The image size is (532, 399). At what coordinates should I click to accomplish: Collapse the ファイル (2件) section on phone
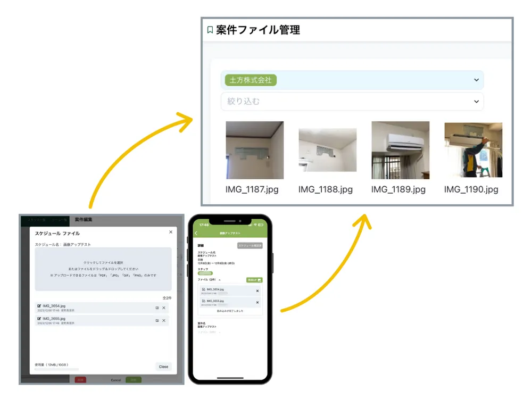[x=220, y=280]
